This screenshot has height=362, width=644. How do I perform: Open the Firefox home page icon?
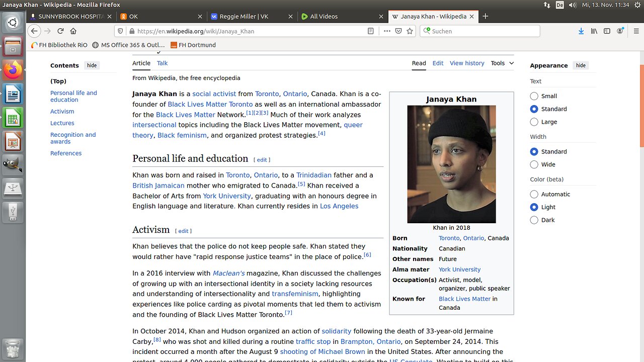tap(73, 31)
